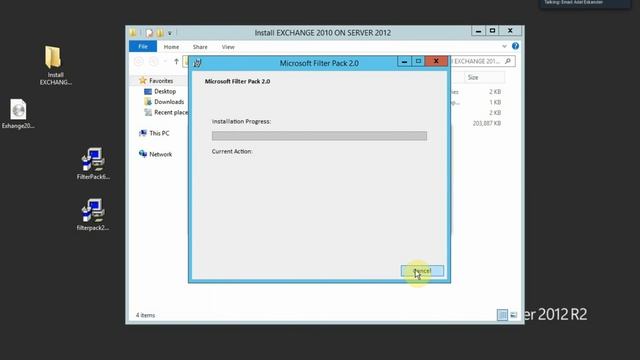The width and height of the screenshot is (640, 360).
Task: Click the installation progress bar
Action: 319,136
